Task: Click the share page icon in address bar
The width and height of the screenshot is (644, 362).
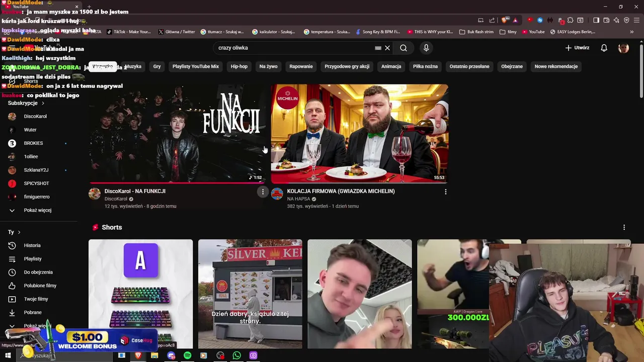Action: [492, 20]
